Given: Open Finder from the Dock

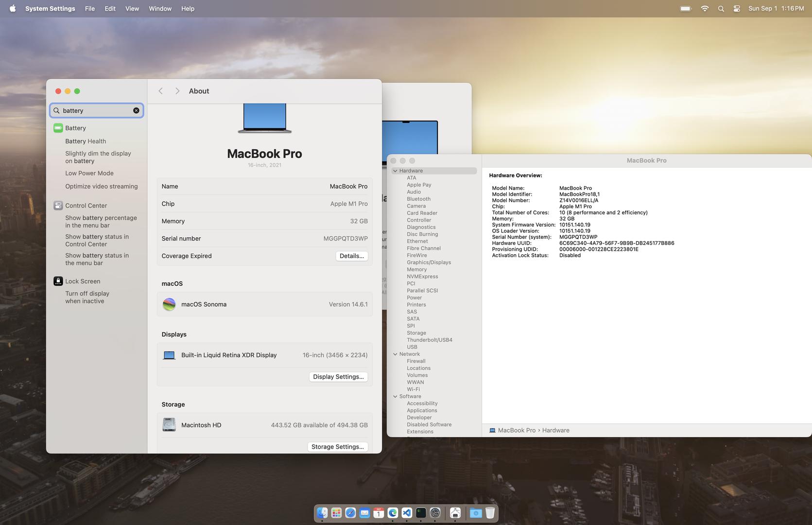Looking at the screenshot, I should click(x=322, y=513).
